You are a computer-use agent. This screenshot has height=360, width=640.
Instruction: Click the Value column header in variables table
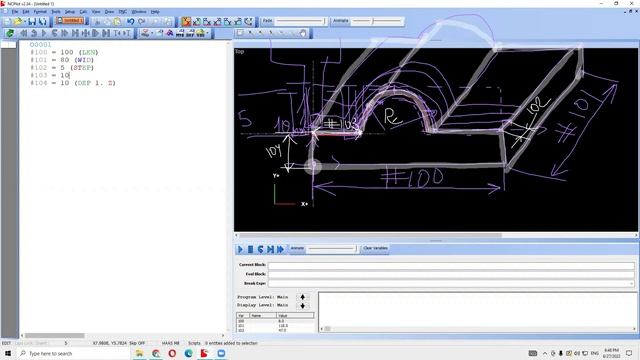click(295, 316)
